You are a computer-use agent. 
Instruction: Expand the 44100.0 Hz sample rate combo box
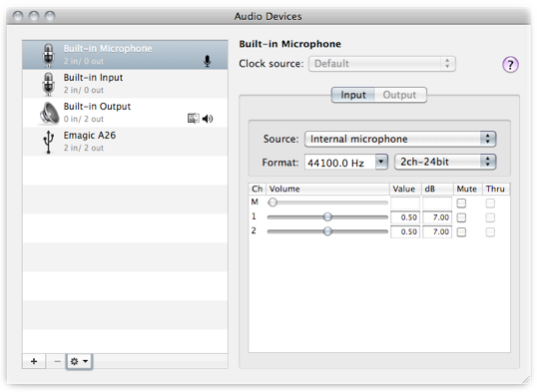point(381,162)
